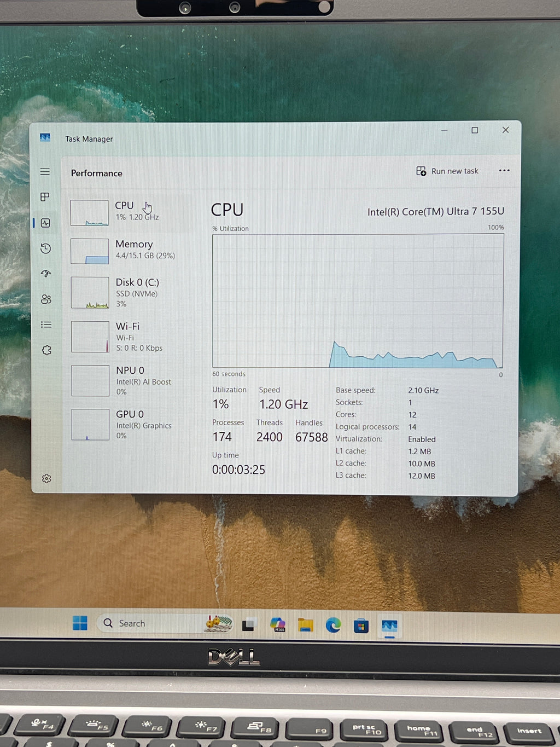
Task: Open the Startup apps icon in sidebar
Action: 46,274
